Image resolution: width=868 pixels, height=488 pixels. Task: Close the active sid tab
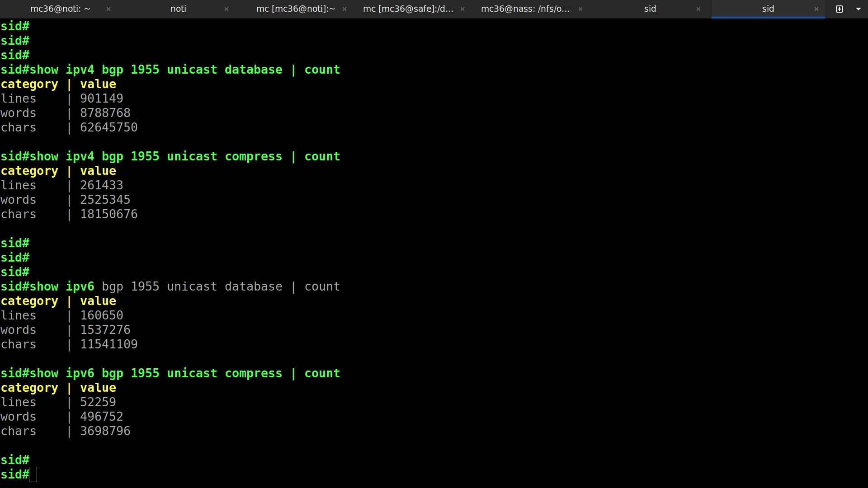tap(816, 9)
